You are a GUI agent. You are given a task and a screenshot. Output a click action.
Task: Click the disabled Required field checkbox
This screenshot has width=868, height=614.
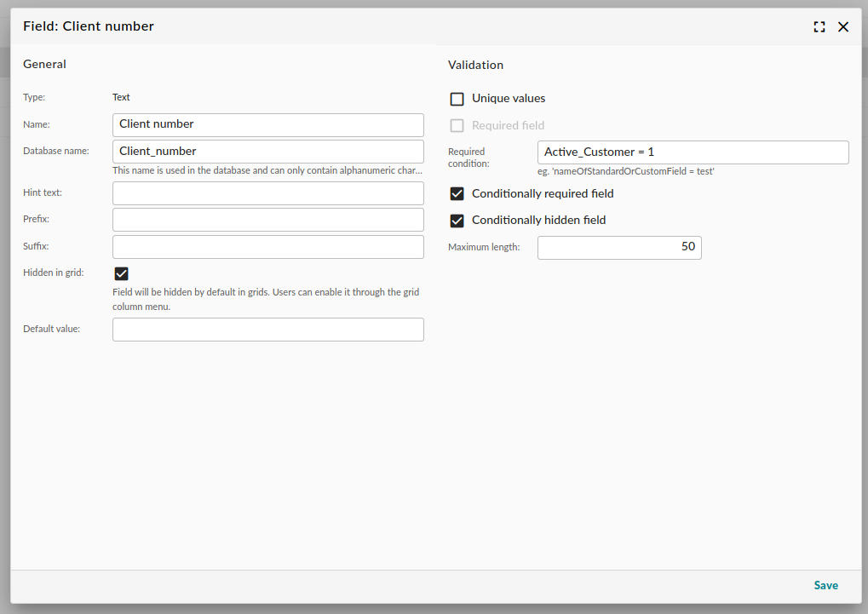pyautogui.click(x=457, y=126)
